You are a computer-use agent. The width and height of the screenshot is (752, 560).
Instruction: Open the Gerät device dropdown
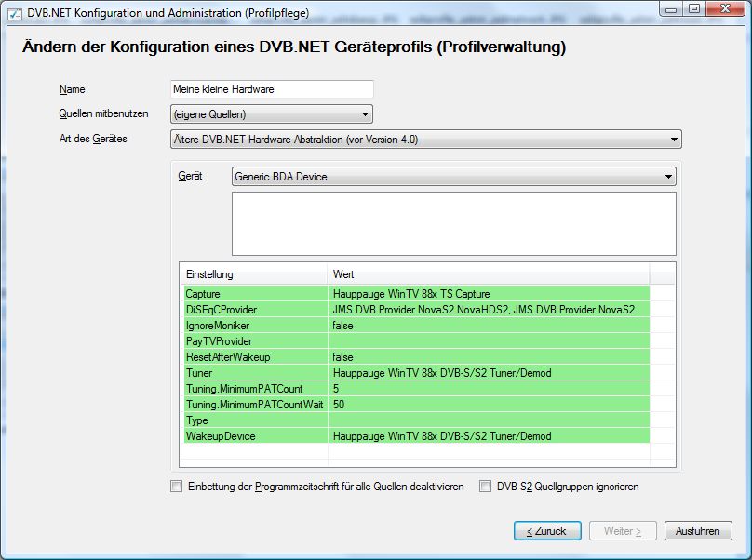(x=453, y=177)
